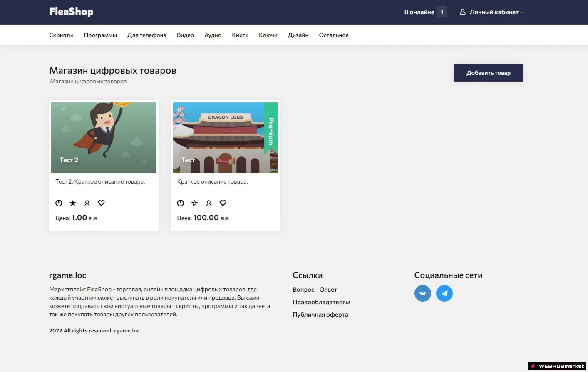
Task: Open the Telegram social network icon
Action: [x=444, y=293]
